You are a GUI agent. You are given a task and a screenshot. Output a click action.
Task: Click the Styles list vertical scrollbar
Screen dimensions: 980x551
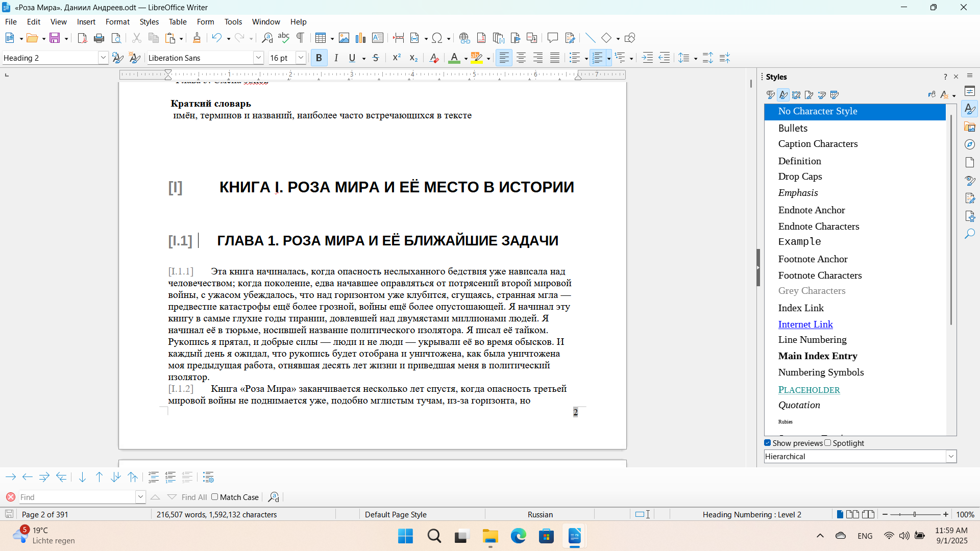coord(951,219)
